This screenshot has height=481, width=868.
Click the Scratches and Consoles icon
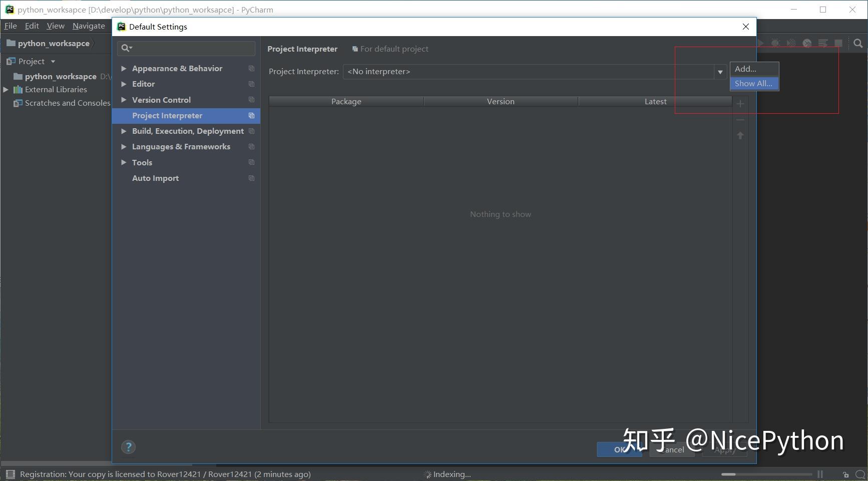(18, 103)
